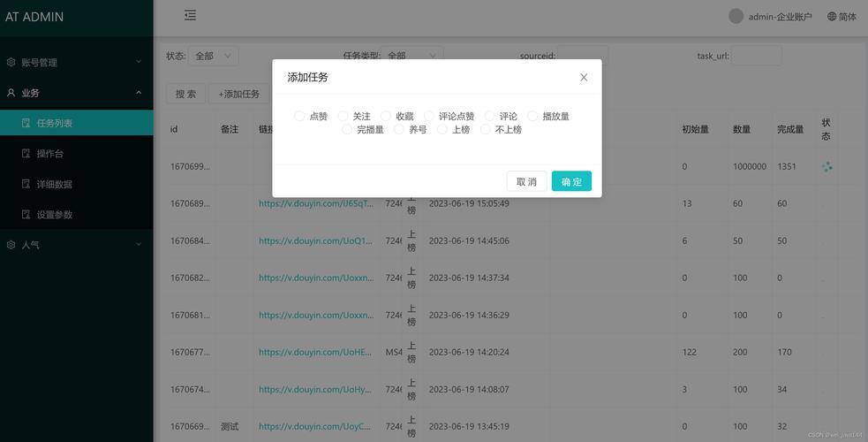
Task: Click the gear icon beside 账号管理
Action: coord(11,63)
